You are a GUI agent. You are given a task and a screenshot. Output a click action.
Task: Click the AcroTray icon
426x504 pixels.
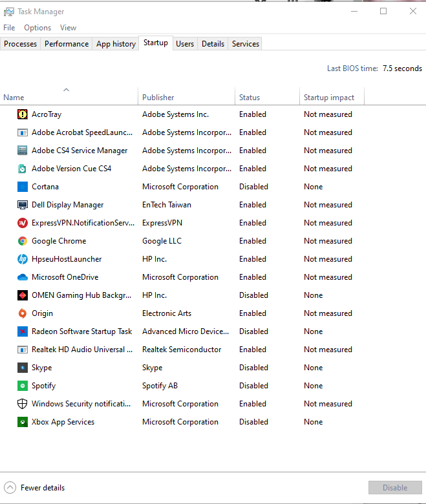22,114
